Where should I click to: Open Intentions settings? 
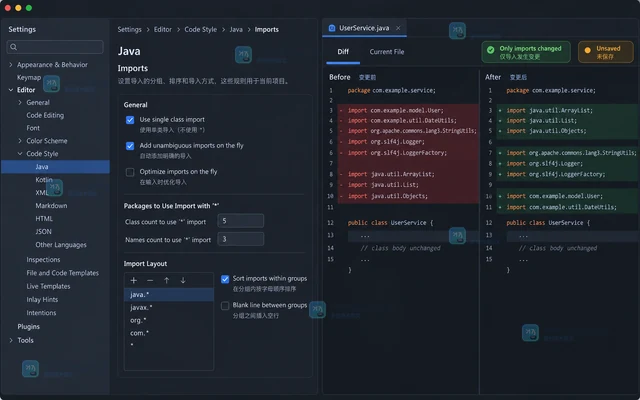(41, 313)
